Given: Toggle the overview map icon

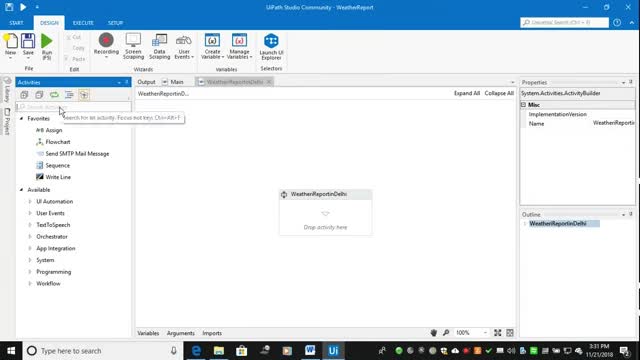Looking at the screenshot, I should click(510, 333).
